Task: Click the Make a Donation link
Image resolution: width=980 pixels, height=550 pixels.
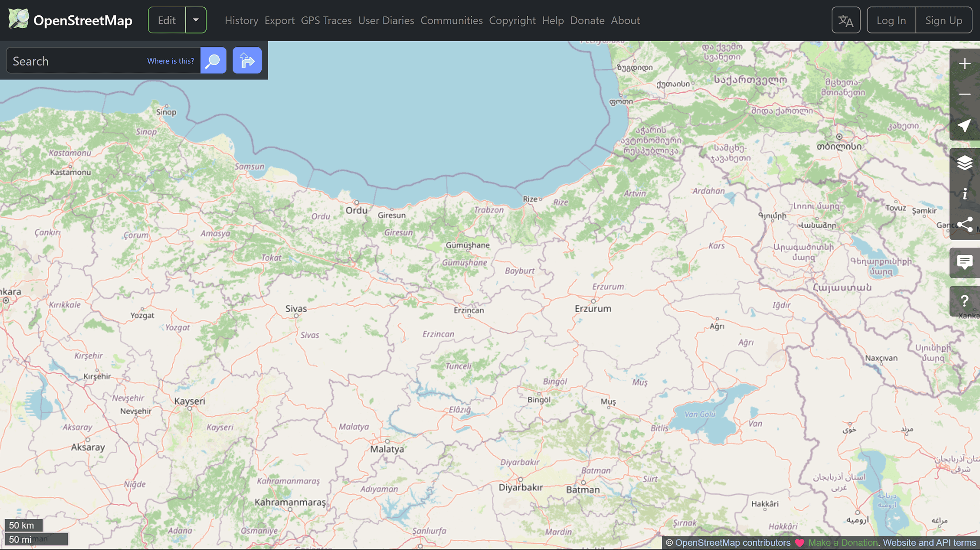Action: point(843,542)
